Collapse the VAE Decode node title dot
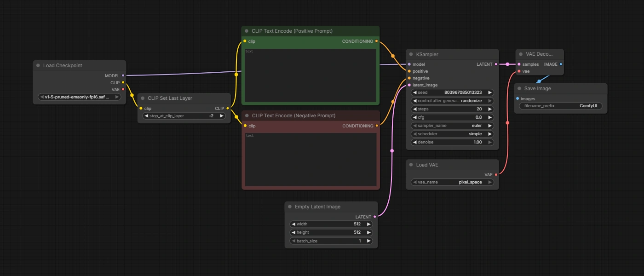The width and height of the screenshot is (644, 276). 520,54
